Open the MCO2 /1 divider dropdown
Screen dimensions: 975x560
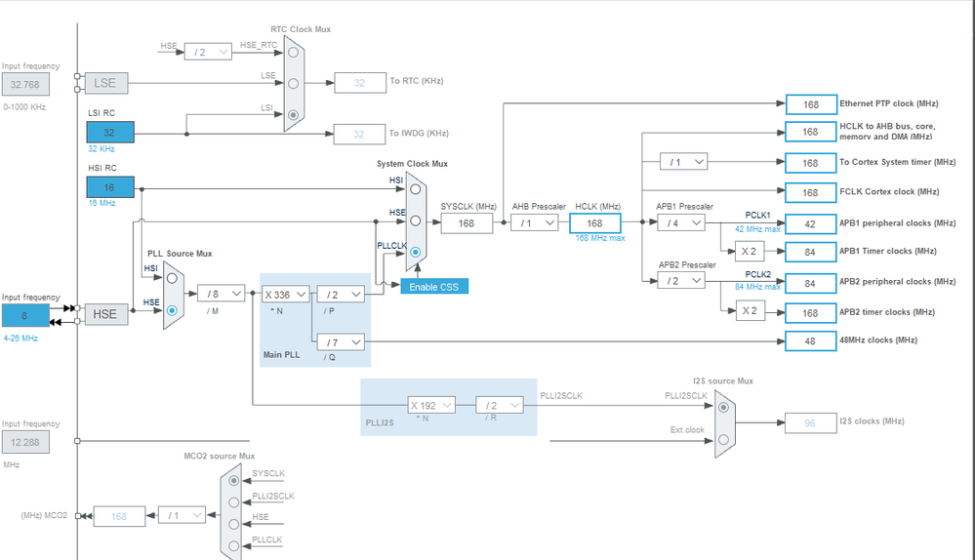[183, 516]
